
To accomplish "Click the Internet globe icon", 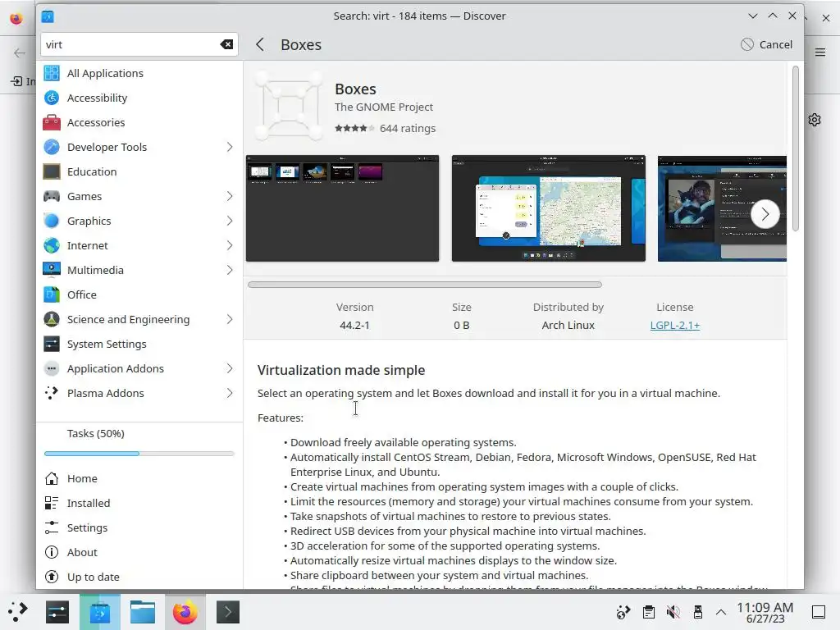I will click(52, 246).
